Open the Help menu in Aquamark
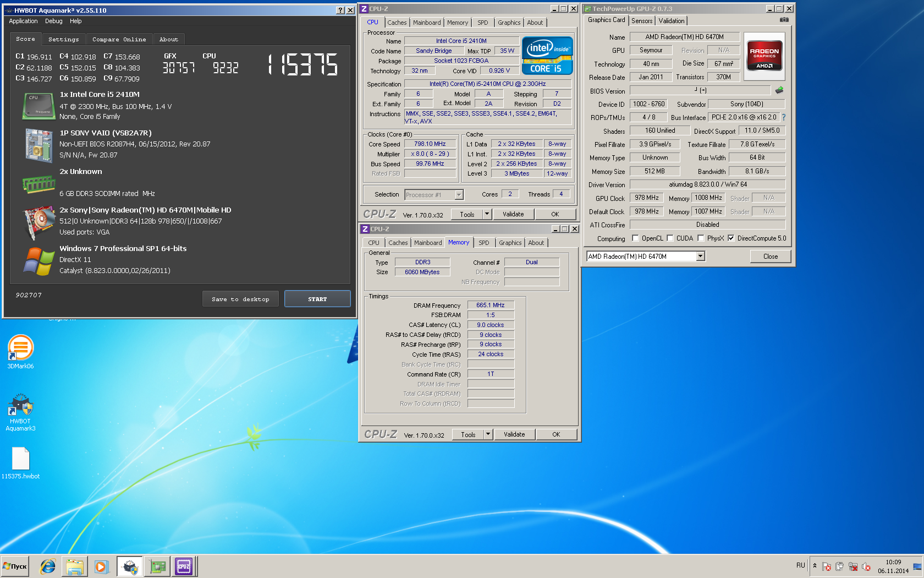924x578 pixels. point(75,21)
